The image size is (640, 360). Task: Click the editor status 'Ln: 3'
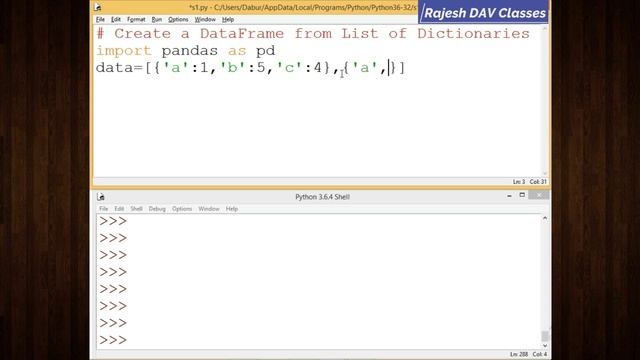pos(519,182)
